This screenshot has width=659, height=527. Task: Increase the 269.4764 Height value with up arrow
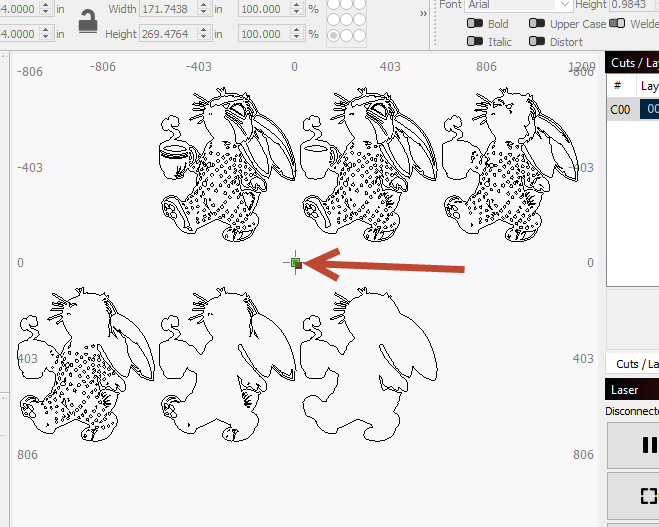pos(204,30)
